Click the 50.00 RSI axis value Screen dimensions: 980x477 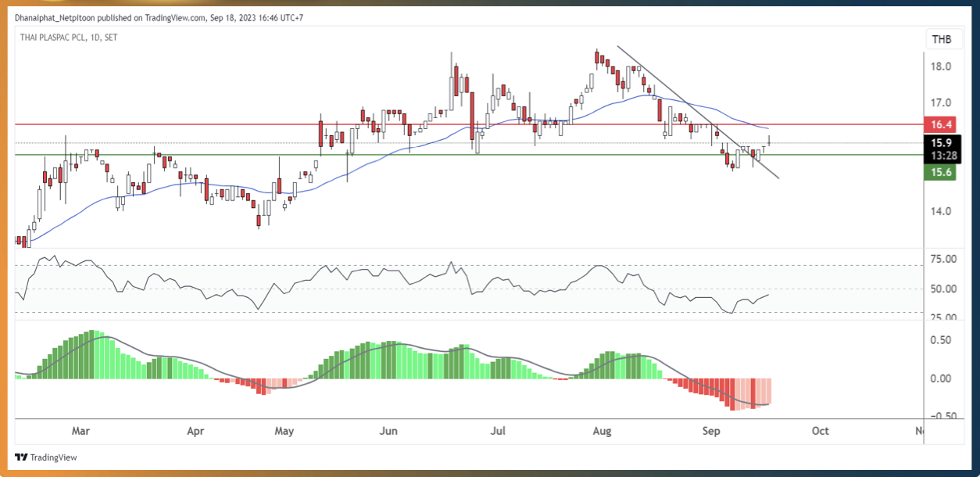point(942,289)
